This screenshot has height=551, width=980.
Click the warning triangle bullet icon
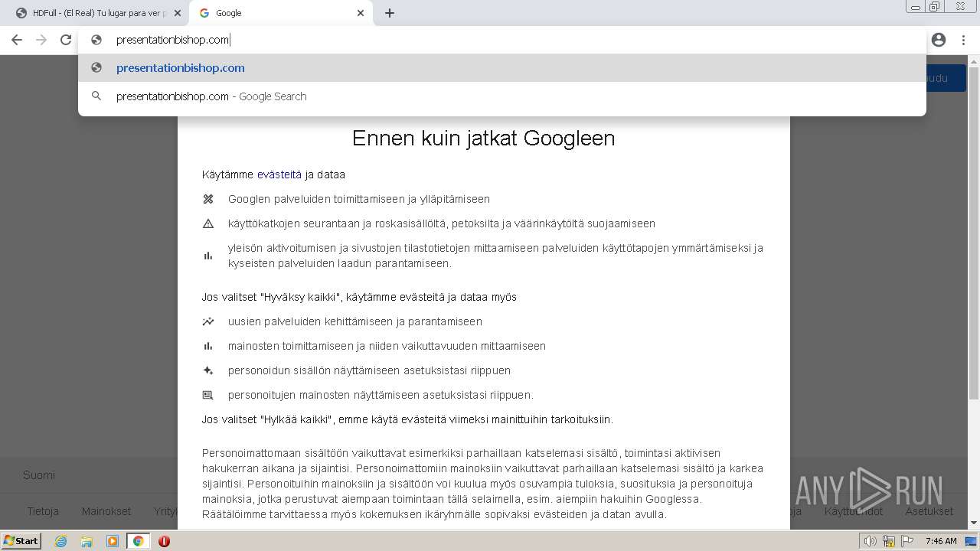pos(207,223)
